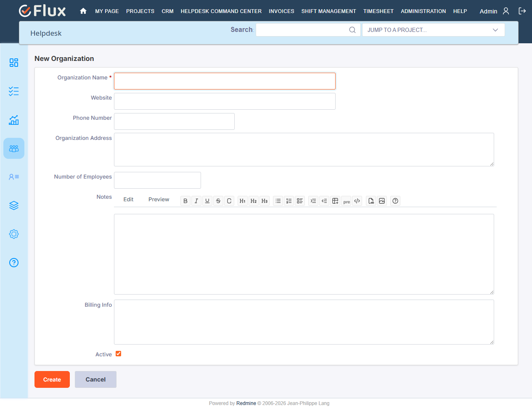Uncheck the Active checkbox
Image resolution: width=532 pixels, height=408 pixels.
coord(119,354)
